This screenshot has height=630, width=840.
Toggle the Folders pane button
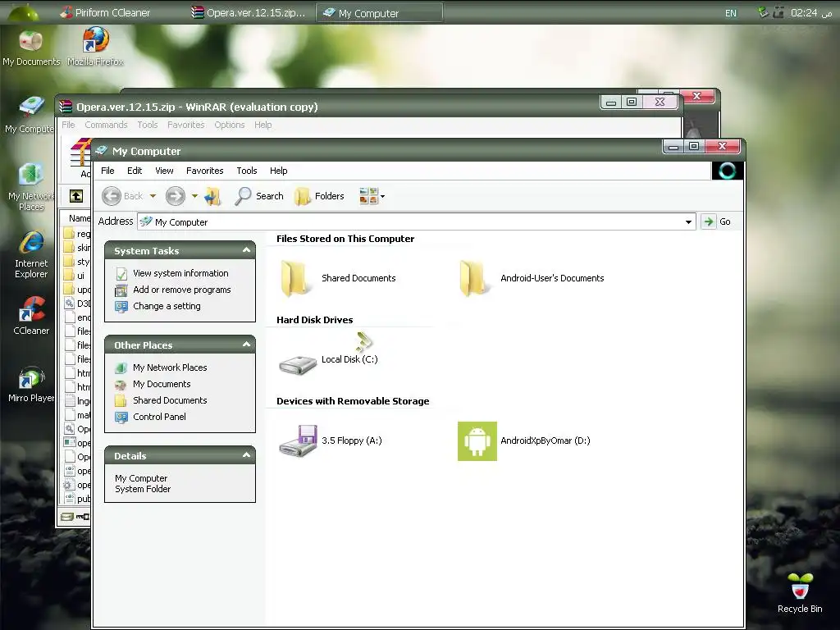point(320,196)
